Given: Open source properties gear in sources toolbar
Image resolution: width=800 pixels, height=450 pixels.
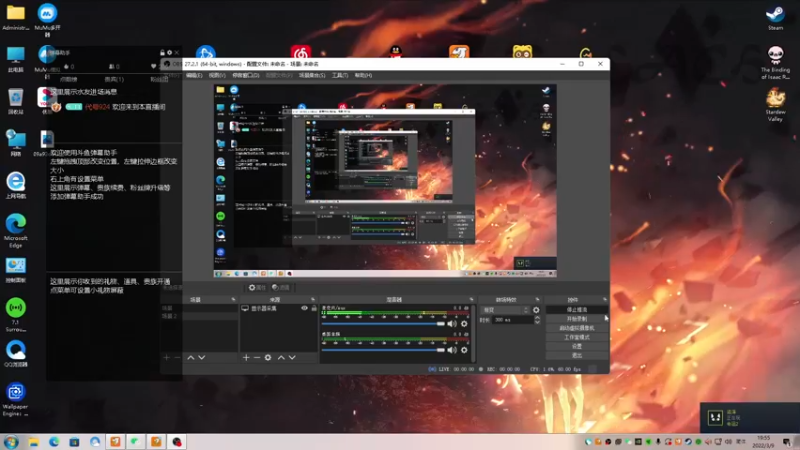Looking at the screenshot, I should tap(268, 358).
